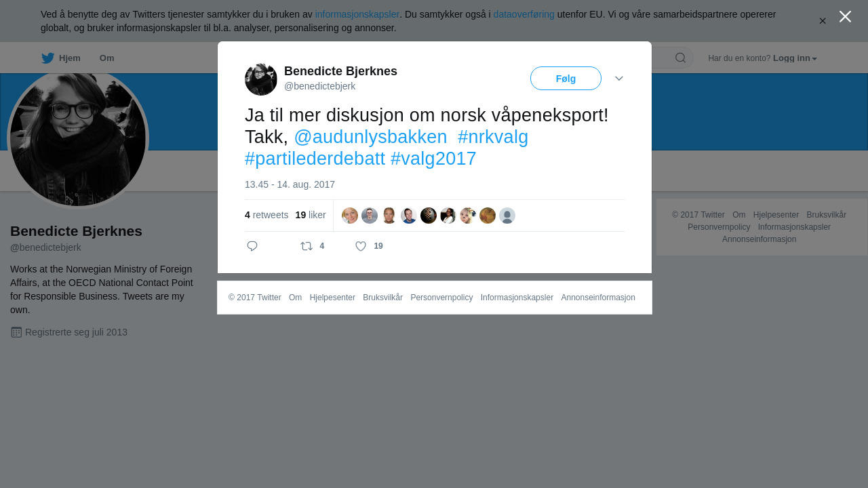The width and height of the screenshot is (868, 488).
Task: Open the Logg inn dropdown
Action: pos(795,58)
